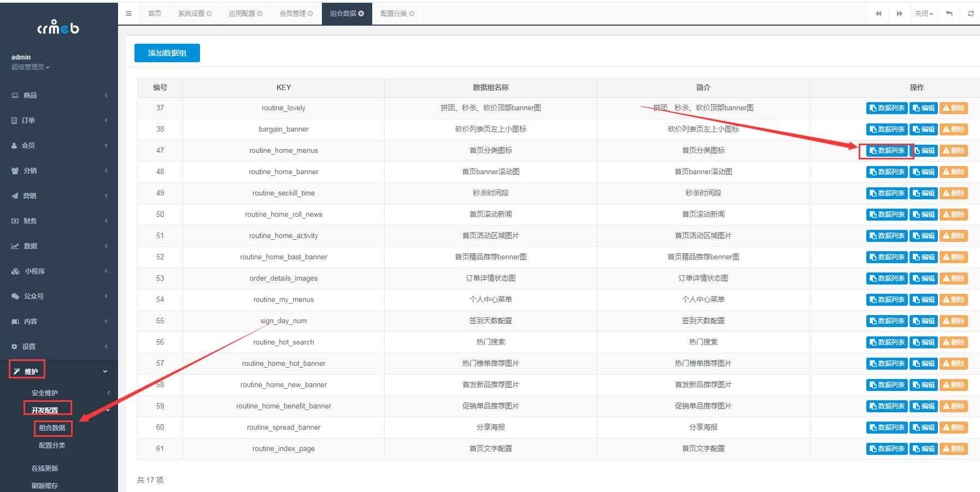
Task: Toggle the sidebar hamburger menu icon
Action: coord(128,14)
